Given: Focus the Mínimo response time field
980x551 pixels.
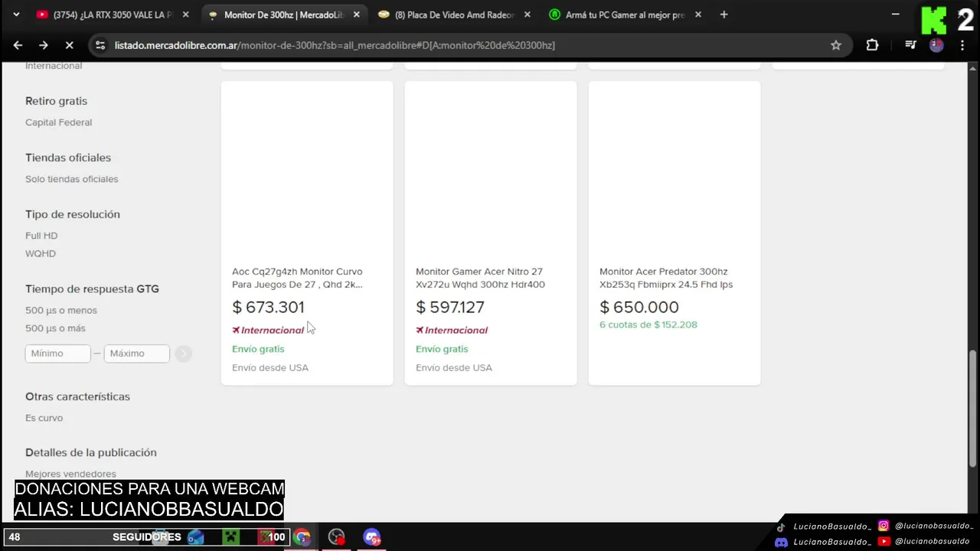Looking at the screenshot, I should [x=58, y=354].
